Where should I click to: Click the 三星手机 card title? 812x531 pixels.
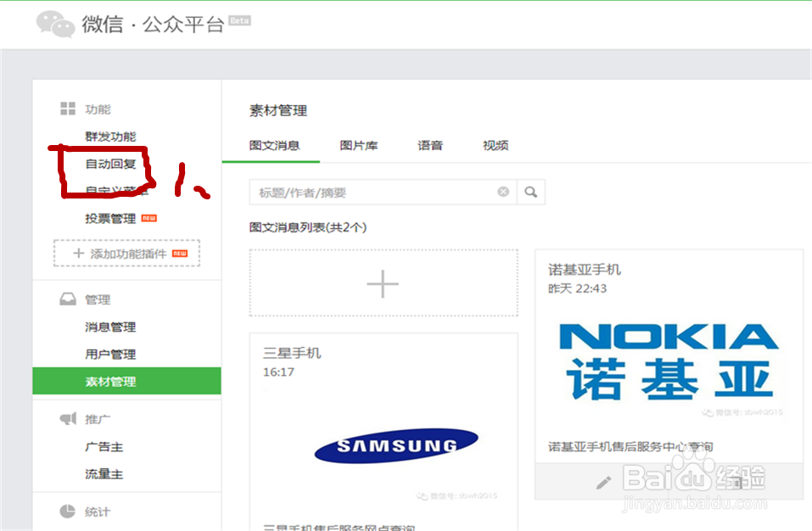click(292, 353)
